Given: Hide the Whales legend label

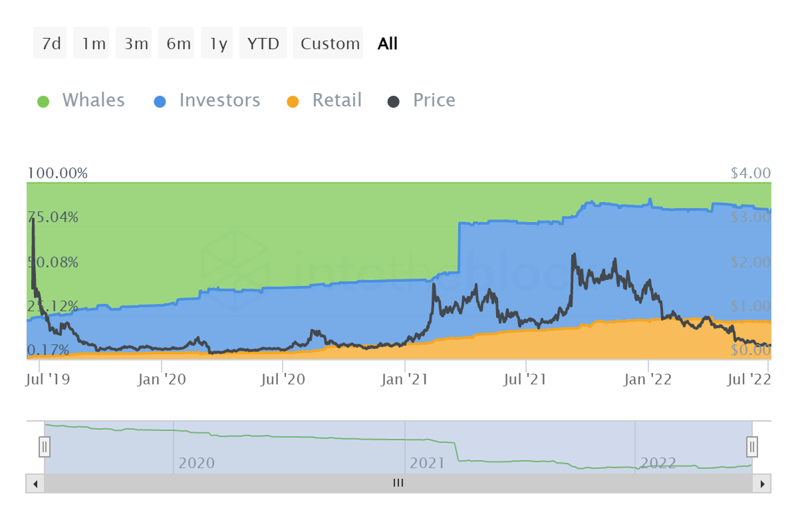Looking at the screenshot, I should pyautogui.click(x=94, y=100).
